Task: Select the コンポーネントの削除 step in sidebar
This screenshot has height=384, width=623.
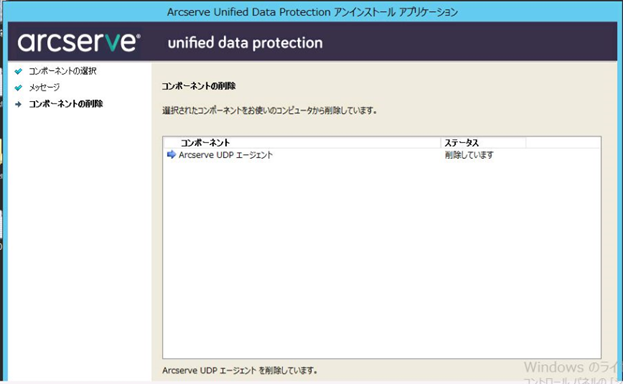Action: point(66,104)
